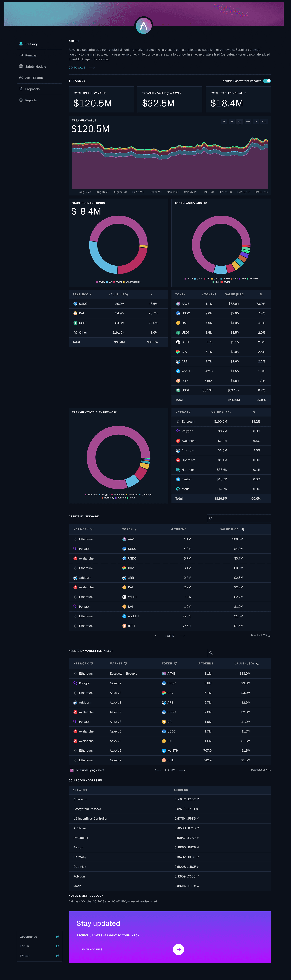Go to next page of Assets by Network
The width and height of the screenshot is (291, 980).
(x=182, y=636)
